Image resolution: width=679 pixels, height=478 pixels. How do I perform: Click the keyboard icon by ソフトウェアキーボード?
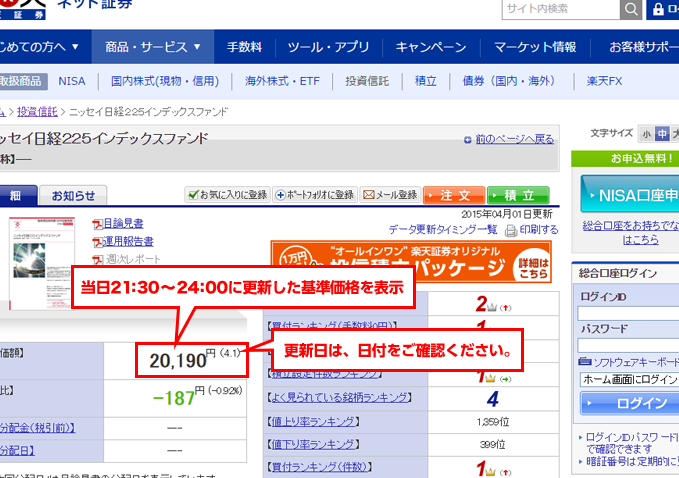click(585, 362)
